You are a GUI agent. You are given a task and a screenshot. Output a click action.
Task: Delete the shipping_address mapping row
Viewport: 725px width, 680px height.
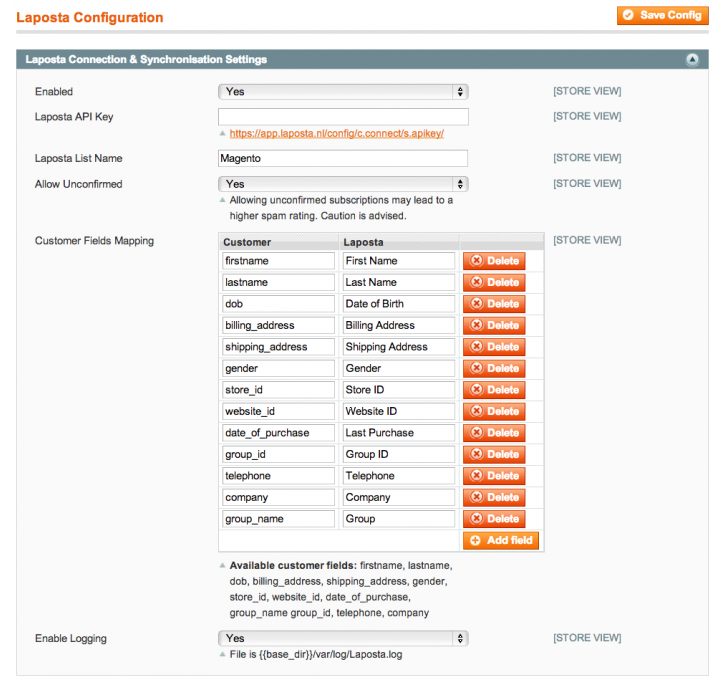pos(494,347)
